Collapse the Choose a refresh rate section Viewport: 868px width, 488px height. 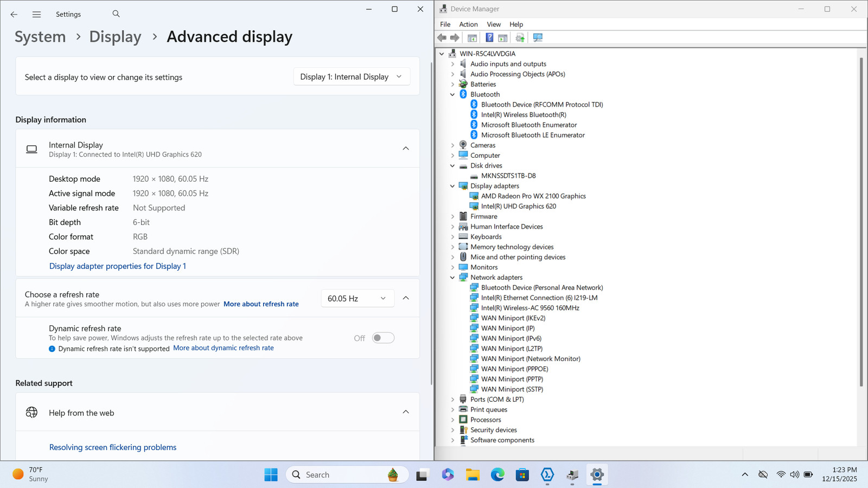(x=406, y=298)
